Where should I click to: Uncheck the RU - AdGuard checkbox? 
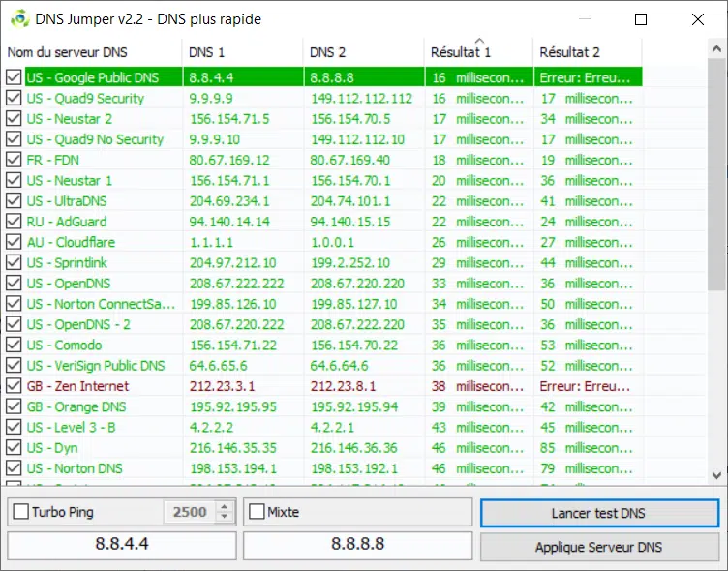click(14, 222)
